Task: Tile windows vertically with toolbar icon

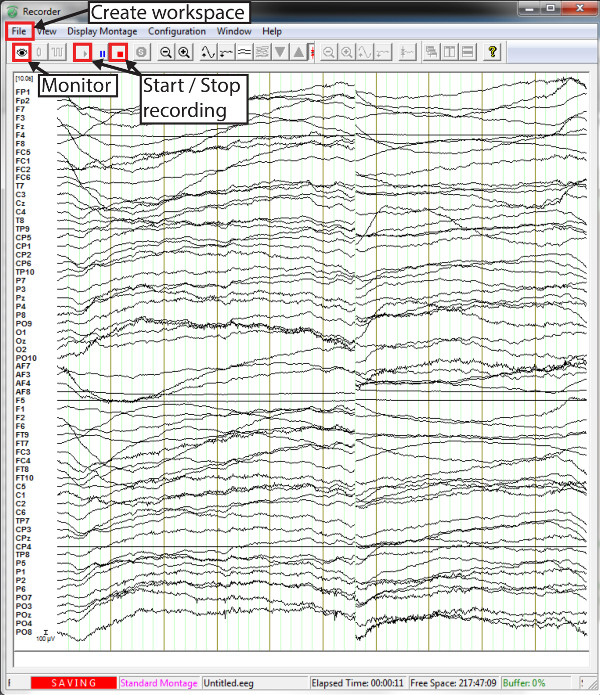Action: [x=449, y=52]
